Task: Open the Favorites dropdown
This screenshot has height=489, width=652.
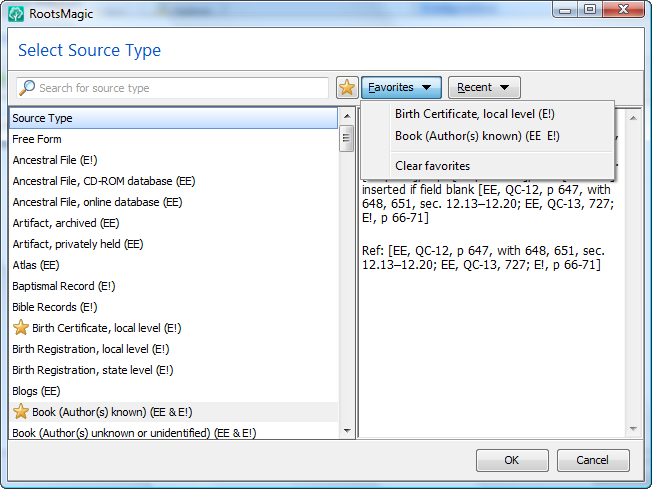Action: 401,87
